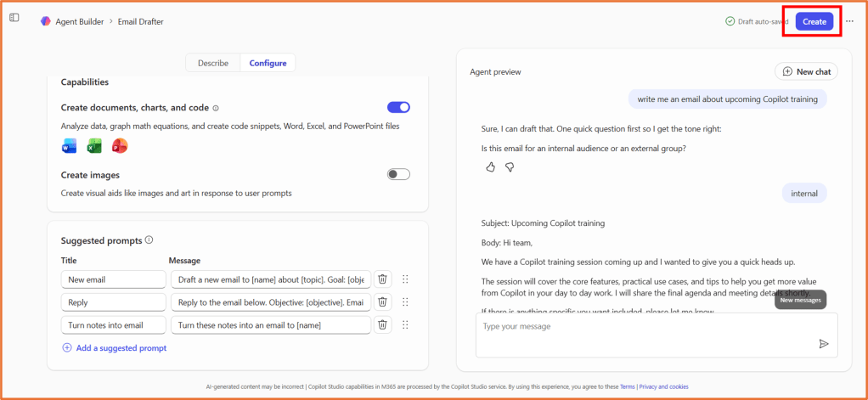Viewport: 868px width, 400px height.
Task: Click drag handle for Turn notes into email row
Action: click(x=404, y=324)
